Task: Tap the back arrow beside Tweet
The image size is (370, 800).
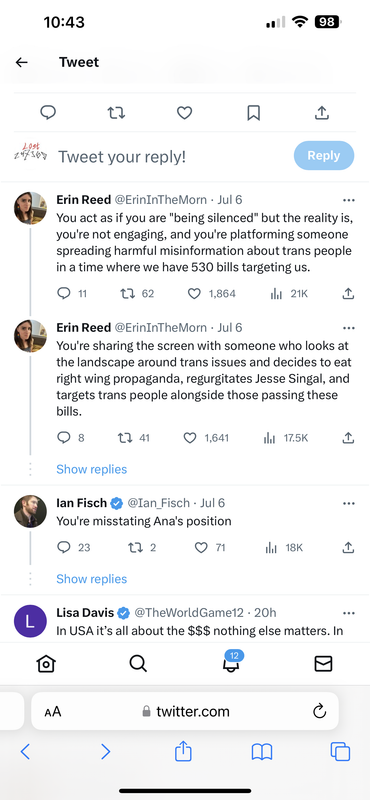Action: point(21,62)
